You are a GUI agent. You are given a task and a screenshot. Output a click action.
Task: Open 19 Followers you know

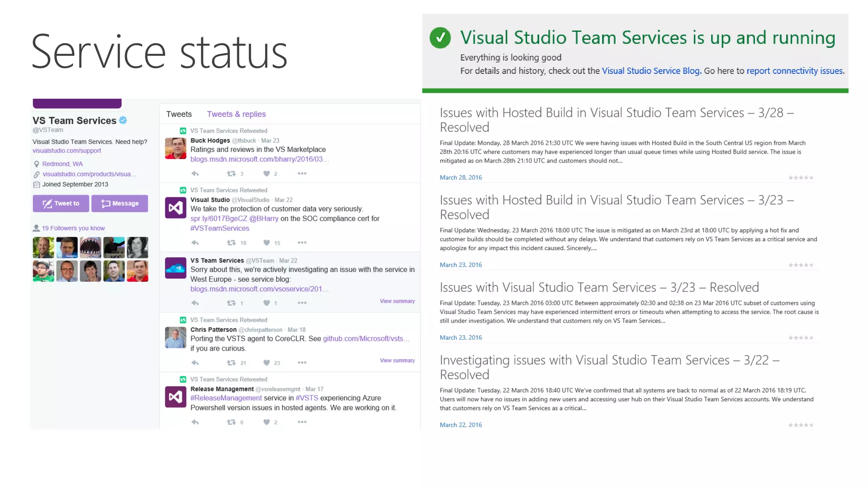pos(73,228)
